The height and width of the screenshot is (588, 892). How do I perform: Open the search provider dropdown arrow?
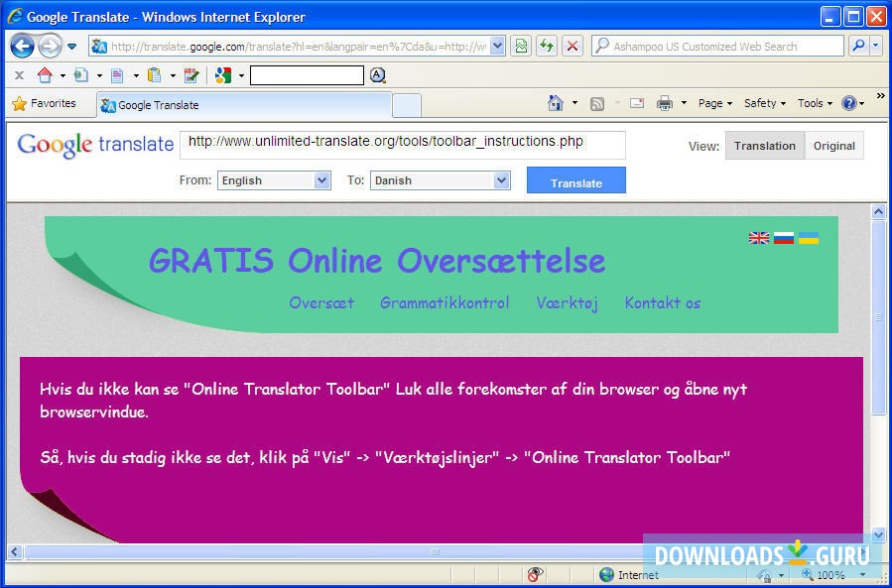click(x=877, y=46)
